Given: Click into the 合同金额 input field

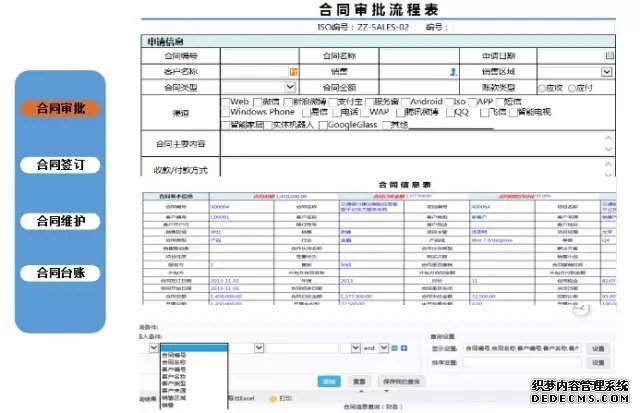Looking at the screenshot, I should click(419, 87).
